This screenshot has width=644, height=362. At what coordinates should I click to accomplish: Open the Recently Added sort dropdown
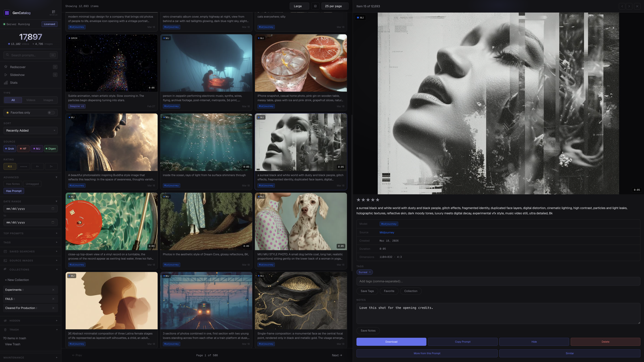[x=30, y=130]
